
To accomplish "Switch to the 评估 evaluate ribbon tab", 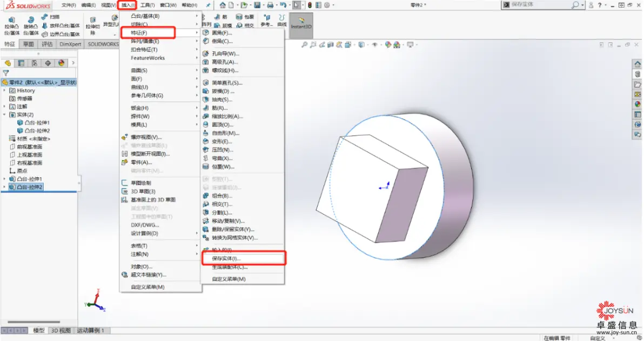I will pos(47,44).
